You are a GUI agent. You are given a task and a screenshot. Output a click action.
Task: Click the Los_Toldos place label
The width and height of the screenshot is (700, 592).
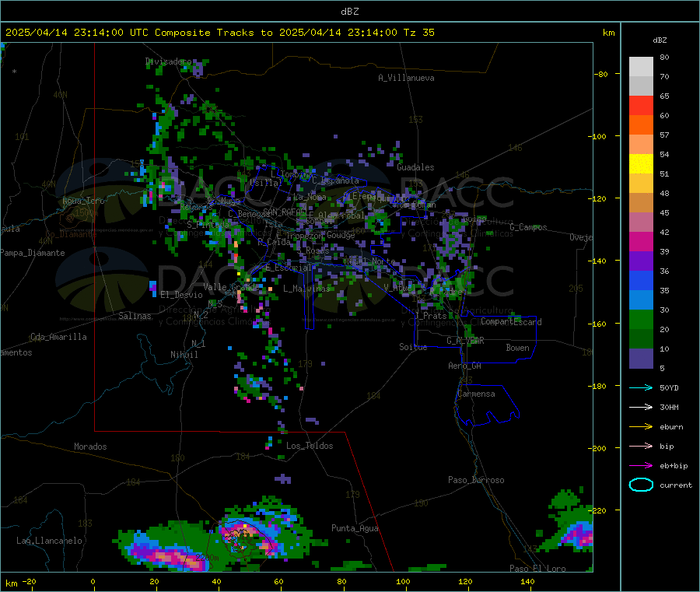click(x=310, y=446)
